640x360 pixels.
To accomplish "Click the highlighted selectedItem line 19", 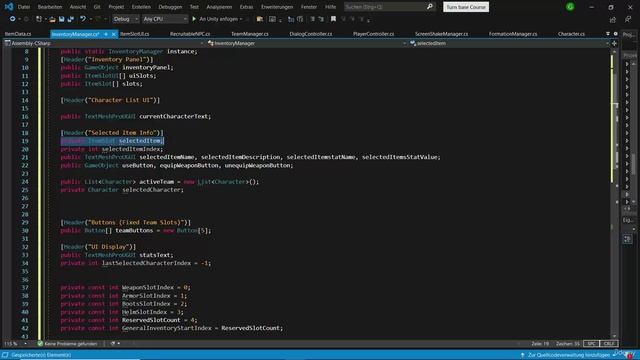I will (112, 141).
